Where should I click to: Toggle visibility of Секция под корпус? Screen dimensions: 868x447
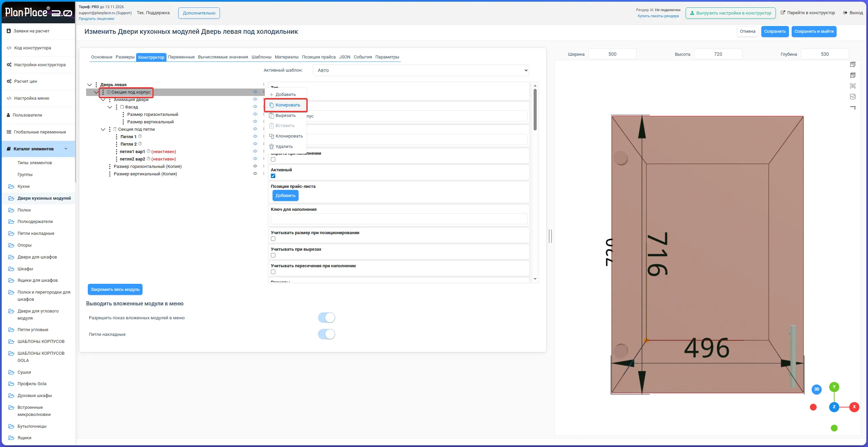pyautogui.click(x=255, y=92)
